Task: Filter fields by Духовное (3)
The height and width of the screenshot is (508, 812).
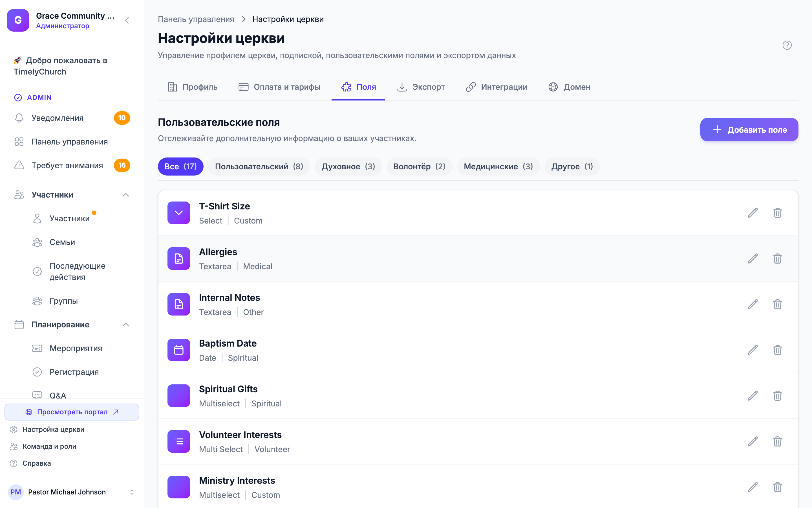Action: tap(348, 166)
